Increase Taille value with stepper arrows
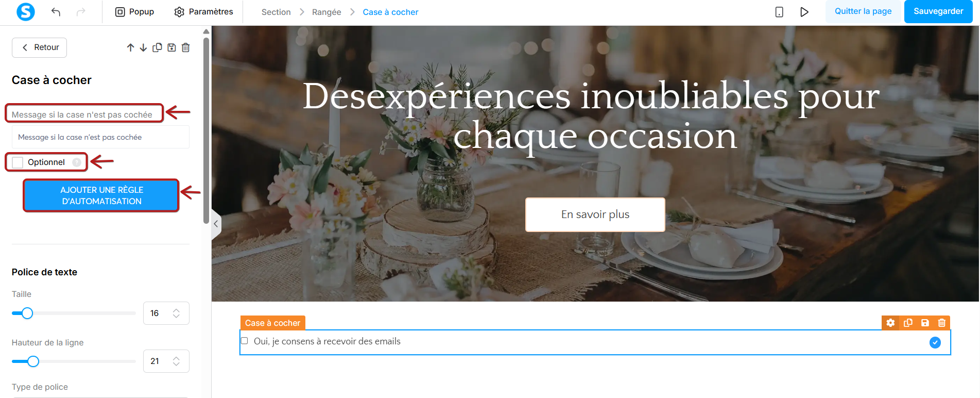 click(176, 310)
